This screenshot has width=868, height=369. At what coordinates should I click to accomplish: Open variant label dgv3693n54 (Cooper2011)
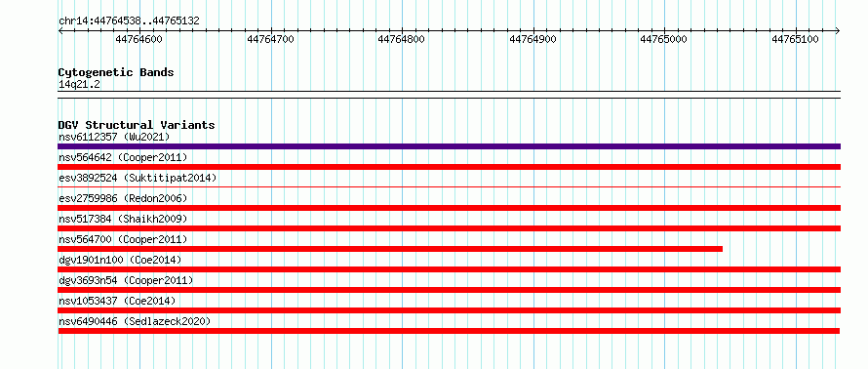point(126,280)
